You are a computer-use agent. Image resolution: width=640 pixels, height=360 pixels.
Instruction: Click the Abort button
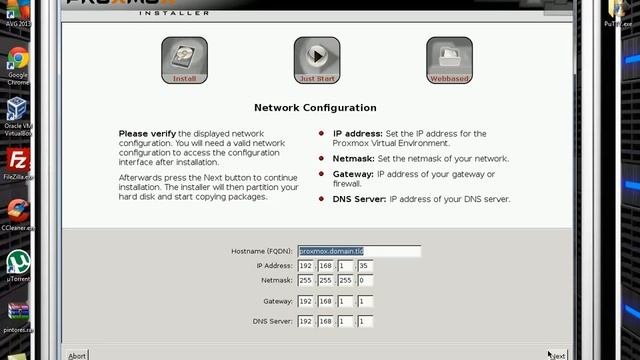pos(77,356)
